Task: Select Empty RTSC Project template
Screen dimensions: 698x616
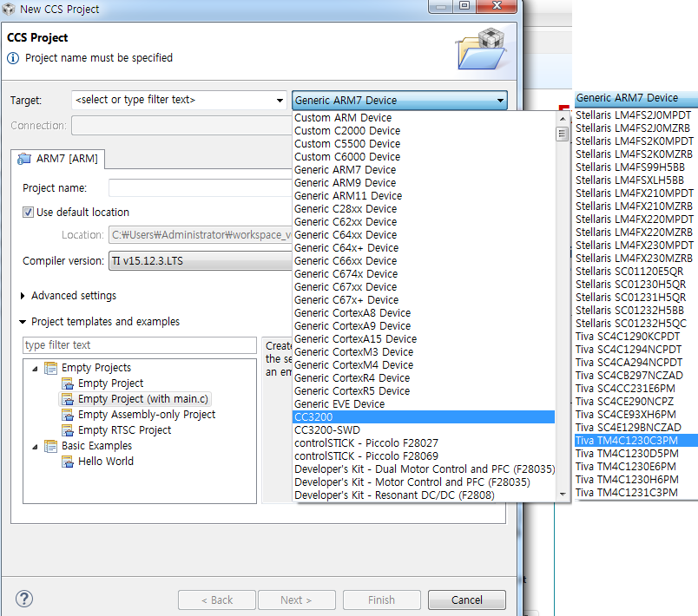Action: (124, 430)
